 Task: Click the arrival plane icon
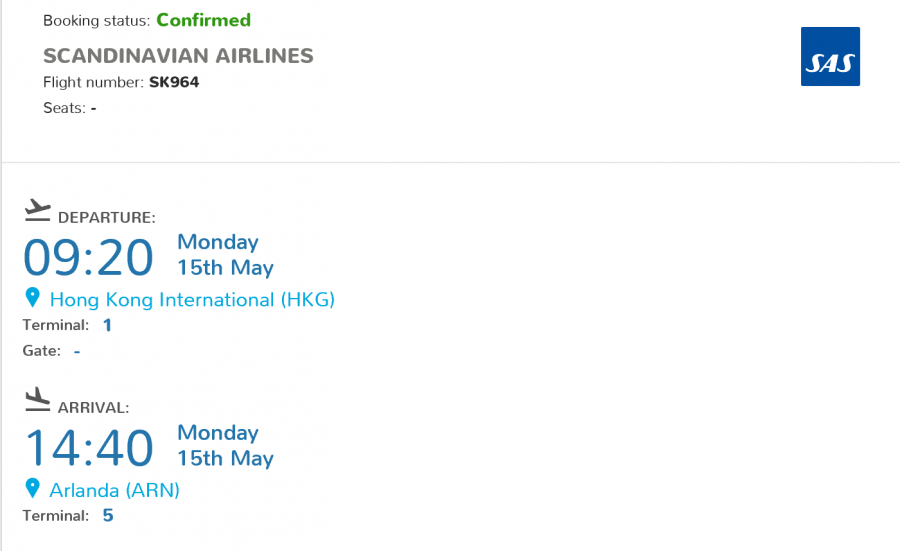[37, 400]
